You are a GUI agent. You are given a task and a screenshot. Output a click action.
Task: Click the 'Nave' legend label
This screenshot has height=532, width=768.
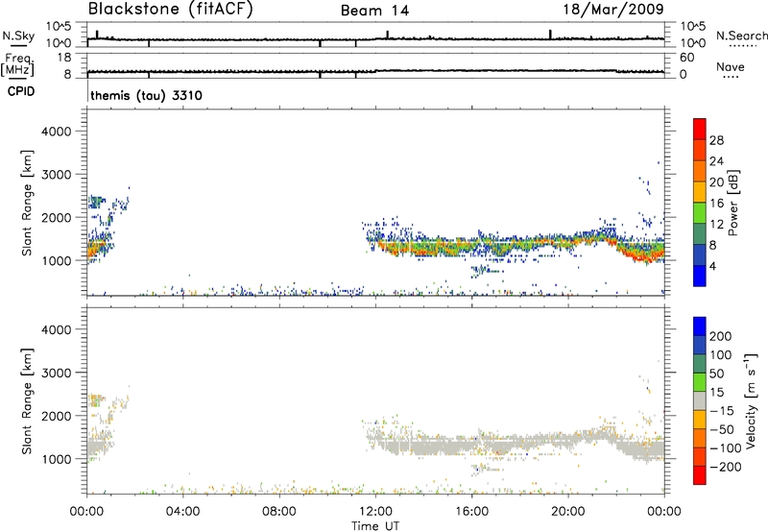coord(731,66)
